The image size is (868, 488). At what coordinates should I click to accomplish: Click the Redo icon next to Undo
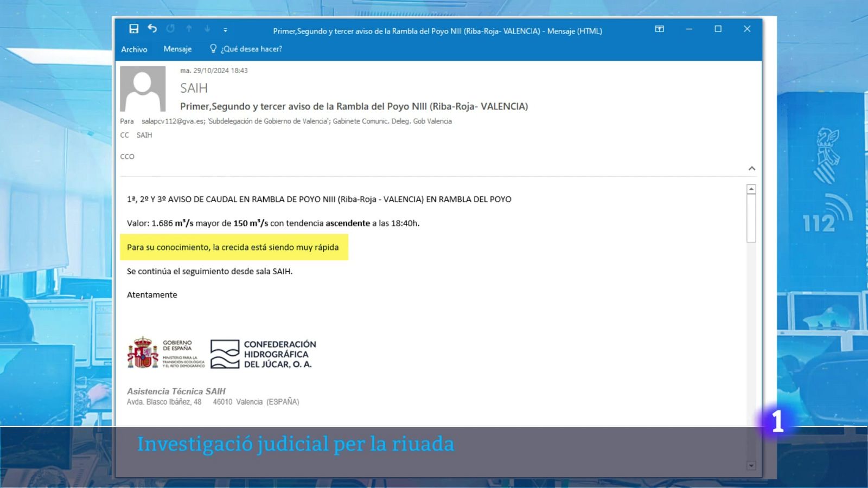pos(170,29)
